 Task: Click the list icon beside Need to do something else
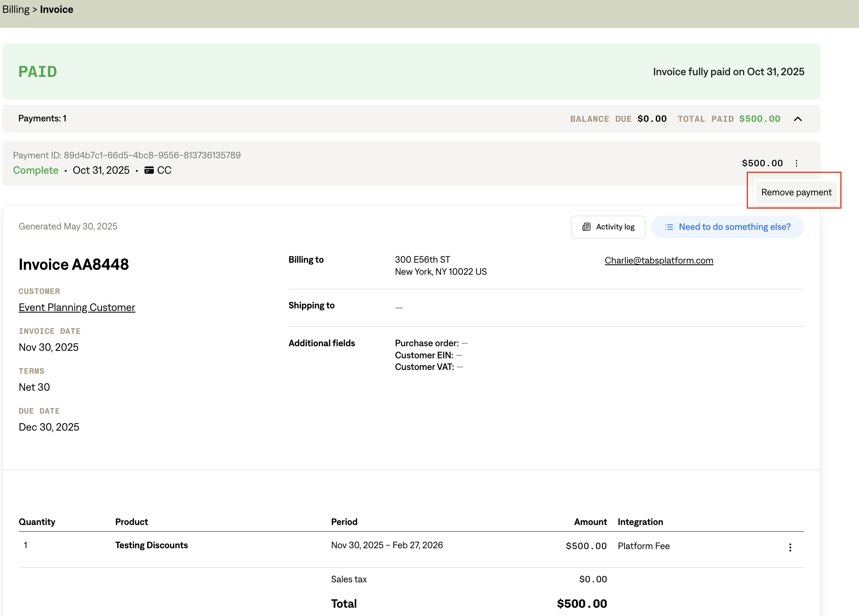[x=669, y=227]
